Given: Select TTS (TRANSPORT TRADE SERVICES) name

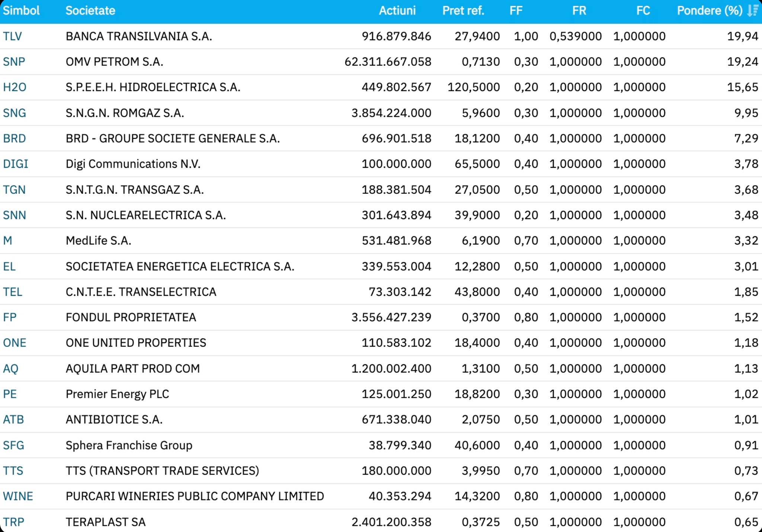Looking at the screenshot, I should coord(162,471).
